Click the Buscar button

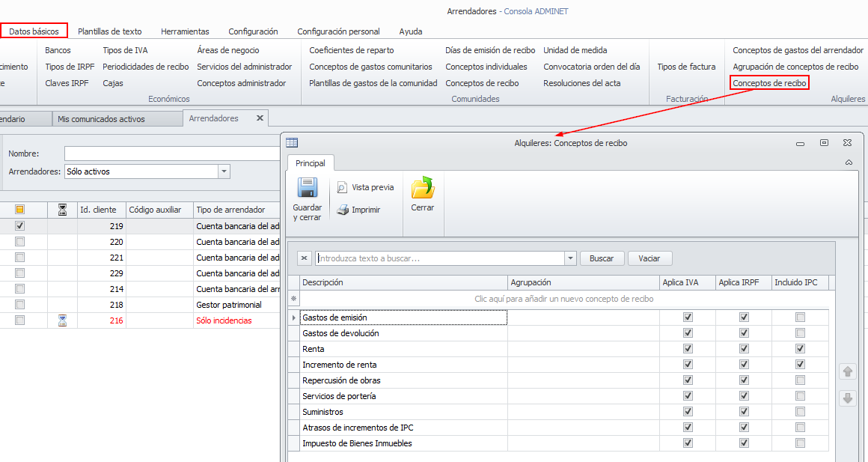602,258
